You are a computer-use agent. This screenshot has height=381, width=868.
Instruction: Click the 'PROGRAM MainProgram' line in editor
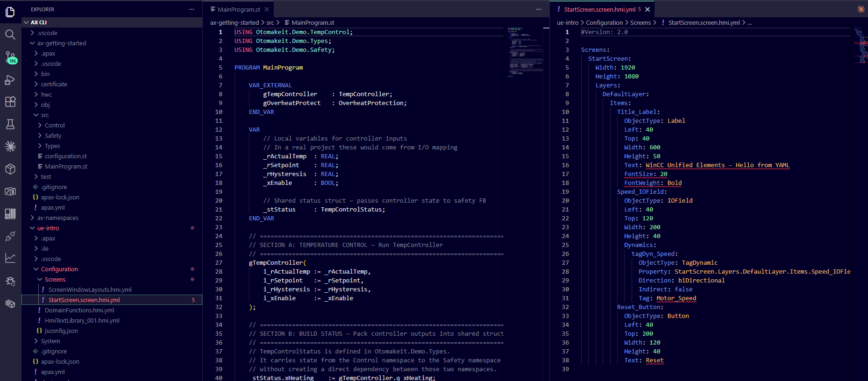tap(269, 68)
